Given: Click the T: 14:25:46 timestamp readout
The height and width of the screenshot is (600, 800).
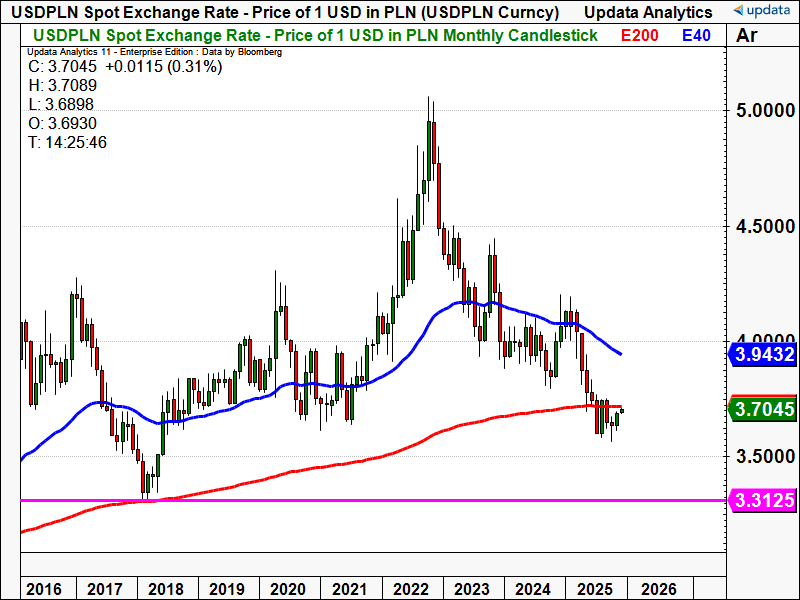Looking at the screenshot, I should pyautogui.click(x=68, y=142).
